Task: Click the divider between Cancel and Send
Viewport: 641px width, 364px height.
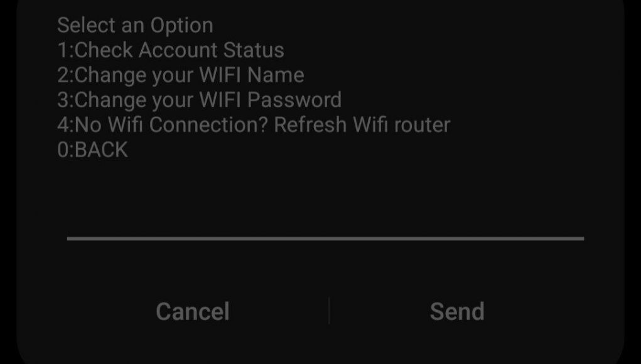Action: [329, 311]
